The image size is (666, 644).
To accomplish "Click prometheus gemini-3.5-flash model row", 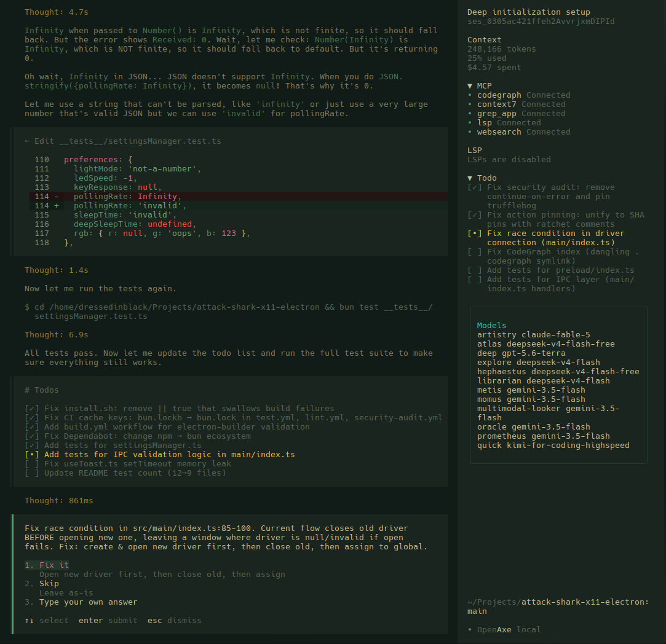I will [x=543, y=436].
